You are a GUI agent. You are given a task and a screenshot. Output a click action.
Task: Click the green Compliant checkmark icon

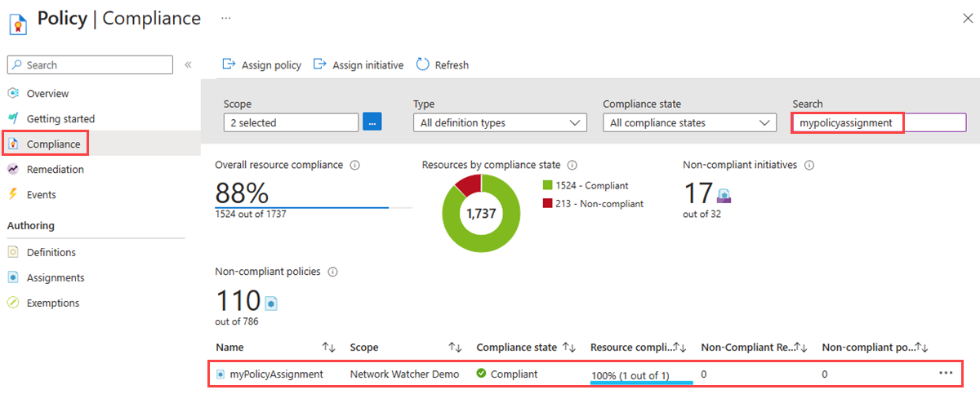pos(482,374)
